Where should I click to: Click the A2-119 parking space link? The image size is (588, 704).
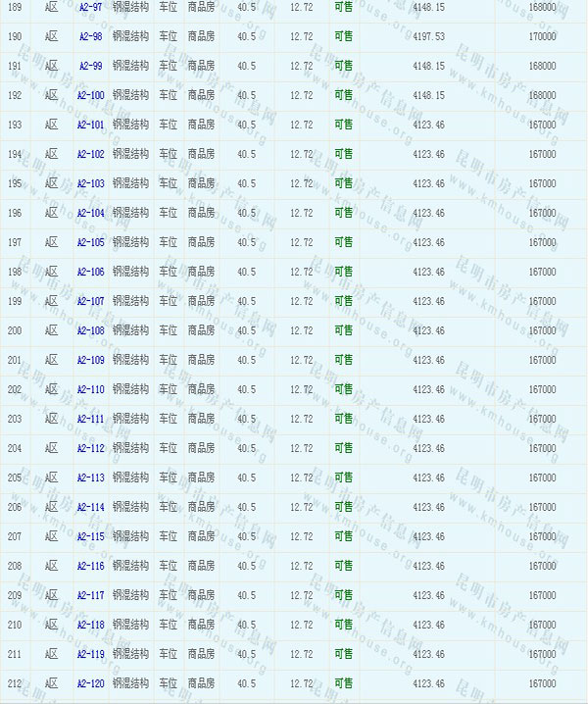point(90,654)
